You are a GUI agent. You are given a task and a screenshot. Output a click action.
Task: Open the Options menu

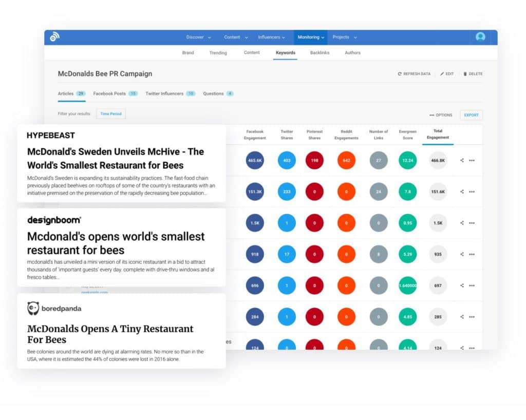(x=441, y=115)
